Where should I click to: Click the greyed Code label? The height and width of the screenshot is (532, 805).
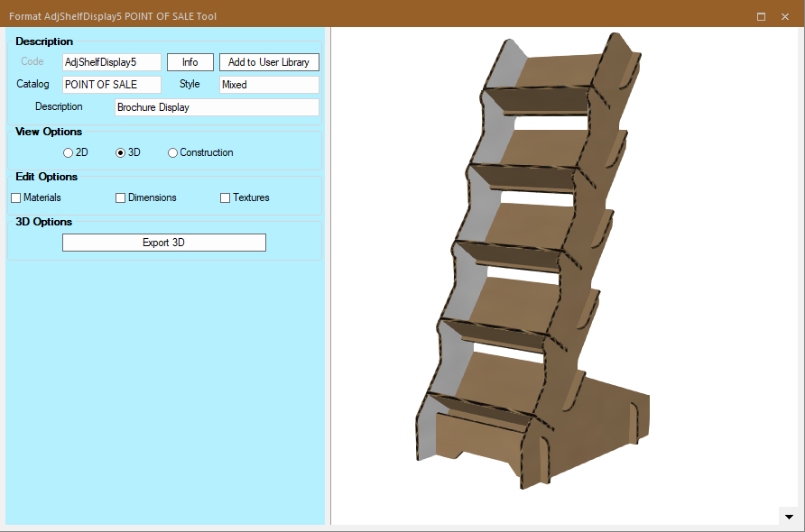(32, 61)
